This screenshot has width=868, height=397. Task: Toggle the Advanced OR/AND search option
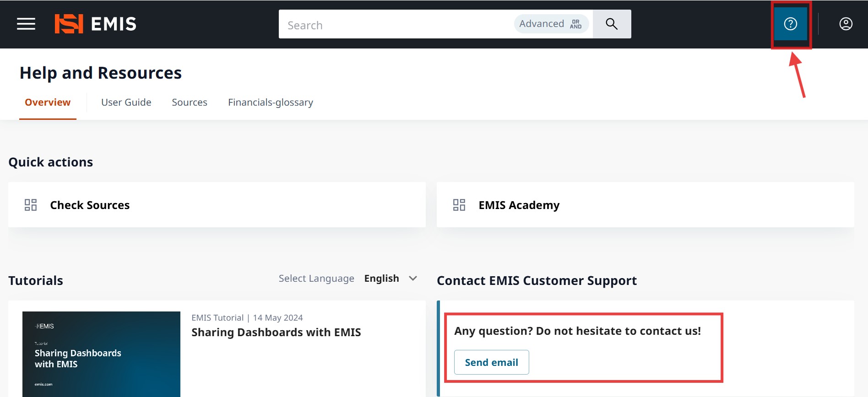coord(551,24)
